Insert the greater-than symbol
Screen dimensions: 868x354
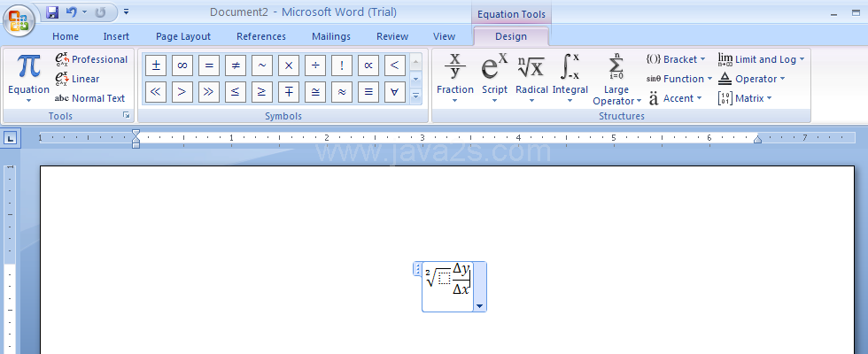click(x=182, y=92)
